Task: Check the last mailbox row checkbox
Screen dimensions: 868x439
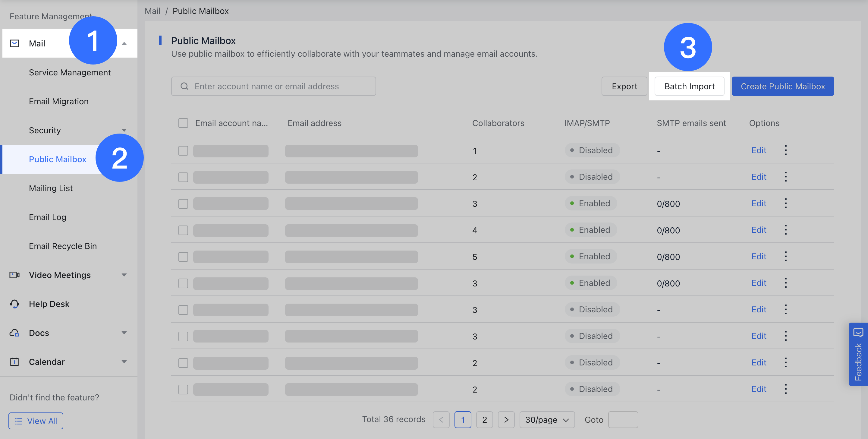Action: [183, 389]
